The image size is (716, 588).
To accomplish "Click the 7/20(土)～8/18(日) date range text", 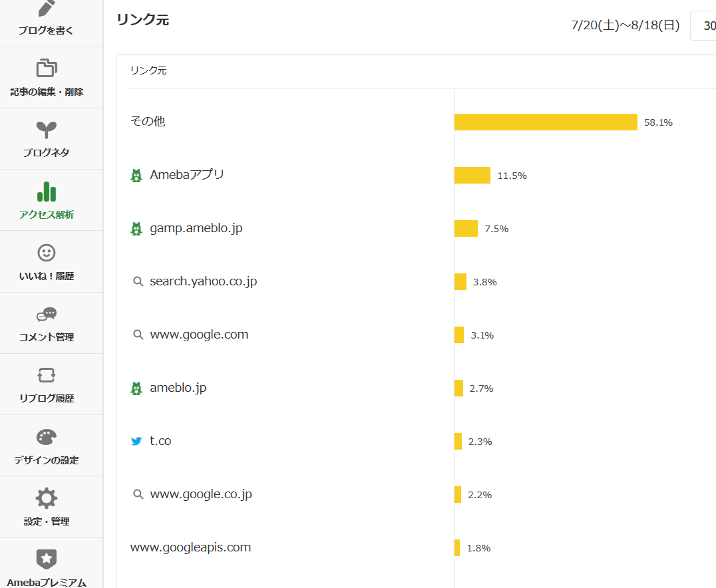I will 625,26.
